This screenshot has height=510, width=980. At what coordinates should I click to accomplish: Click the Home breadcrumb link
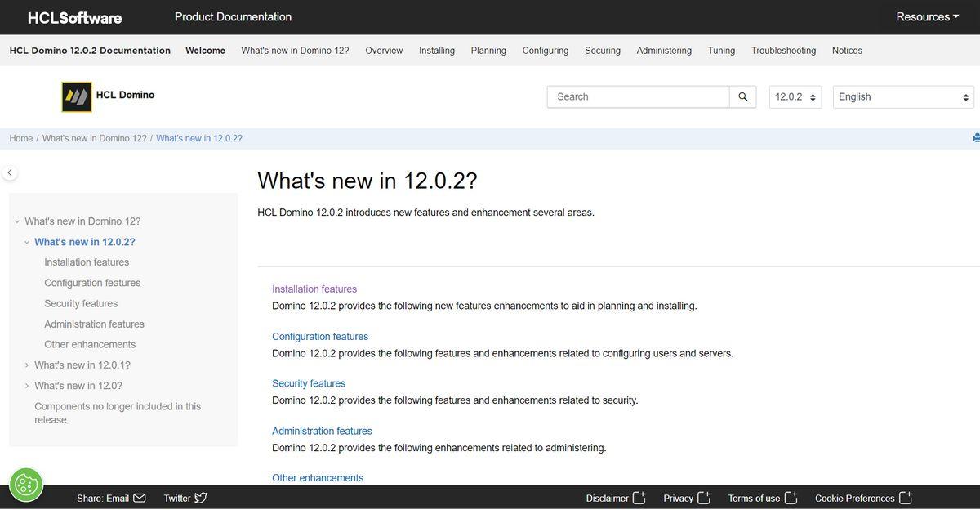pyautogui.click(x=21, y=138)
